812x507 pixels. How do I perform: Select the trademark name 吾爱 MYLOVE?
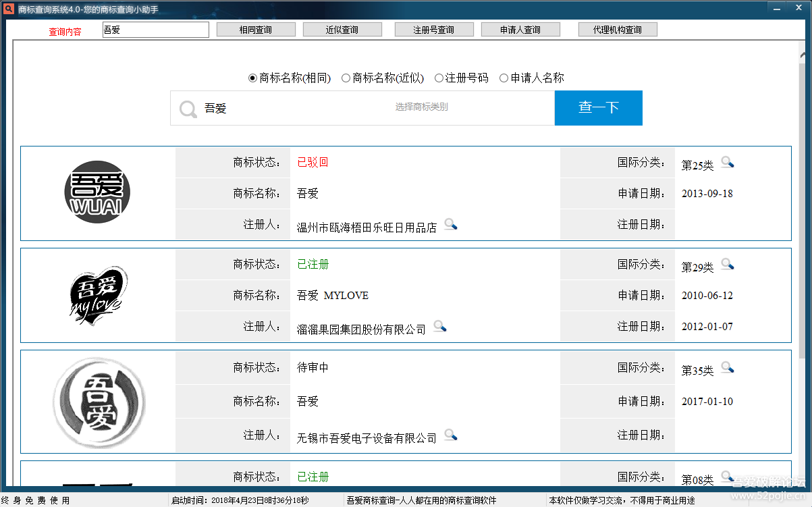coord(333,295)
